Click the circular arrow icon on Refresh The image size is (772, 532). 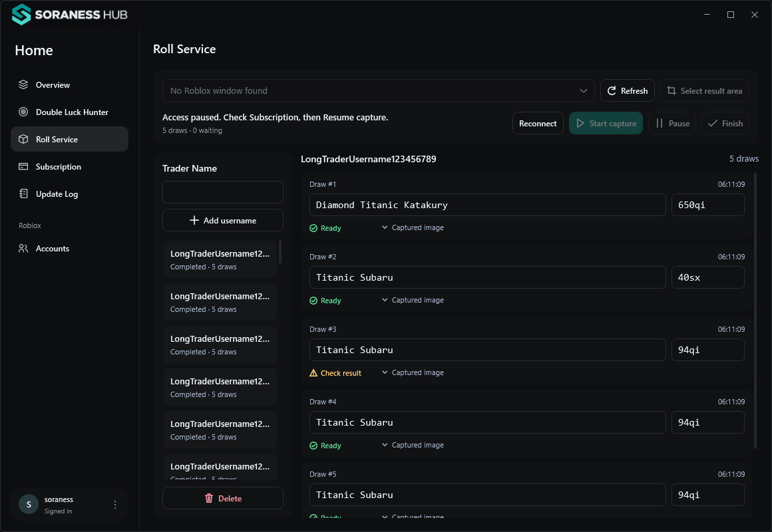pyautogui.click(x=612, y=90)
